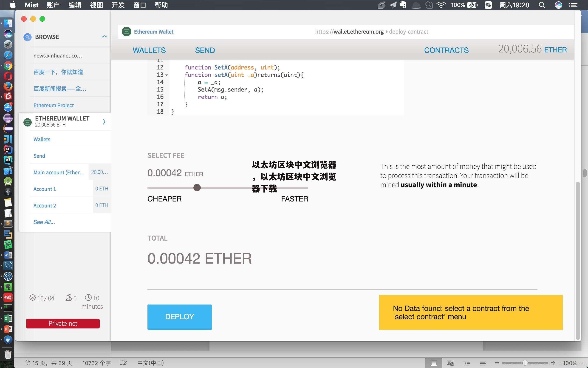
Task: Click deploy-contract breadcrumb in address bar
Action: [408, 32]
